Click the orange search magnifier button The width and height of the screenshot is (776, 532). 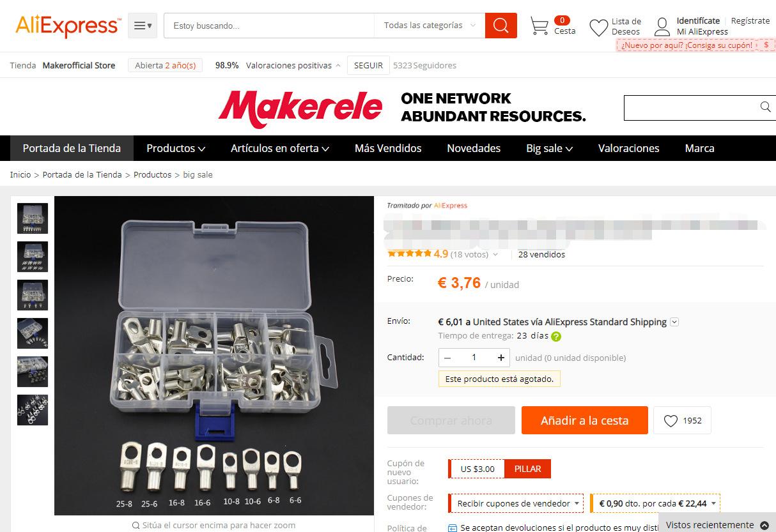pos(501,26)
